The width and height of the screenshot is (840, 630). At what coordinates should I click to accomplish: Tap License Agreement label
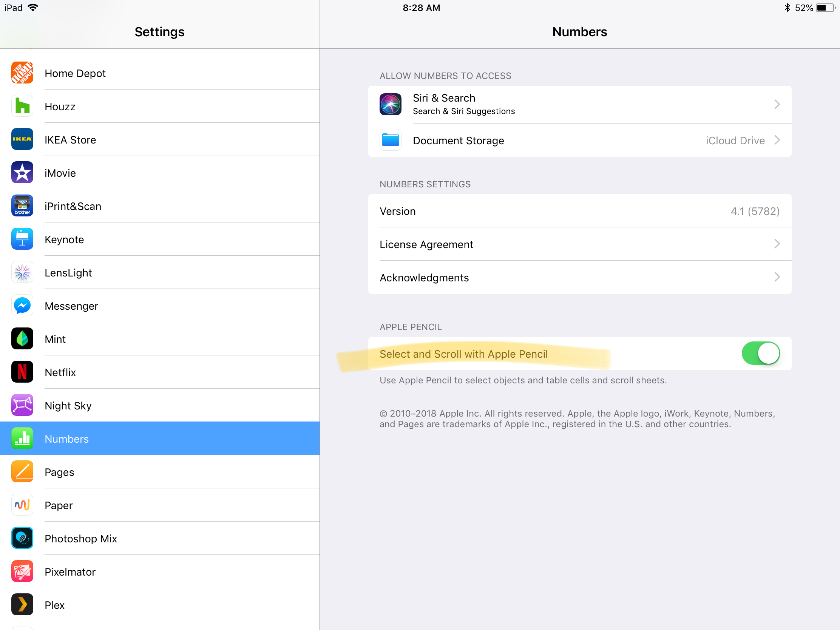426,244
